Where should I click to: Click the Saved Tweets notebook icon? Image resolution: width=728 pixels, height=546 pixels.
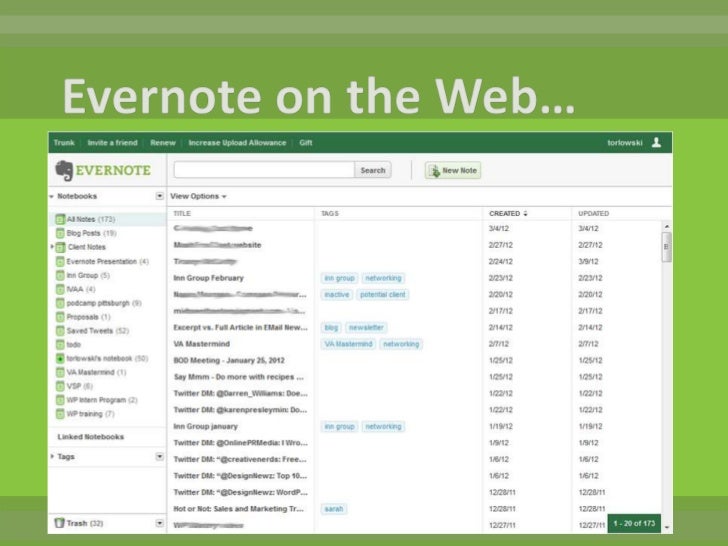tap(60, 331)
